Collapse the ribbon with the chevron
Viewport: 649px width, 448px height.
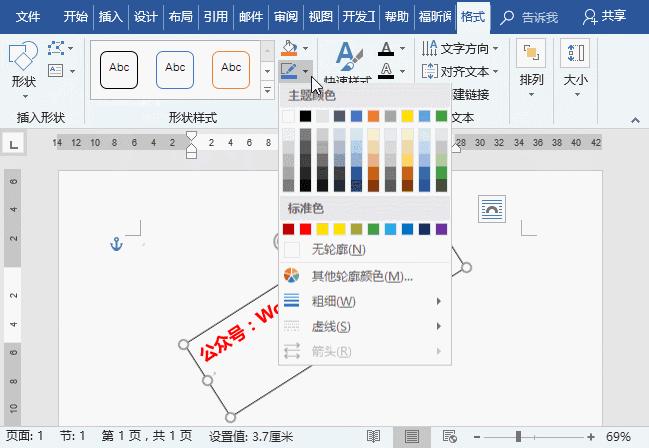[x=635, y=120]
